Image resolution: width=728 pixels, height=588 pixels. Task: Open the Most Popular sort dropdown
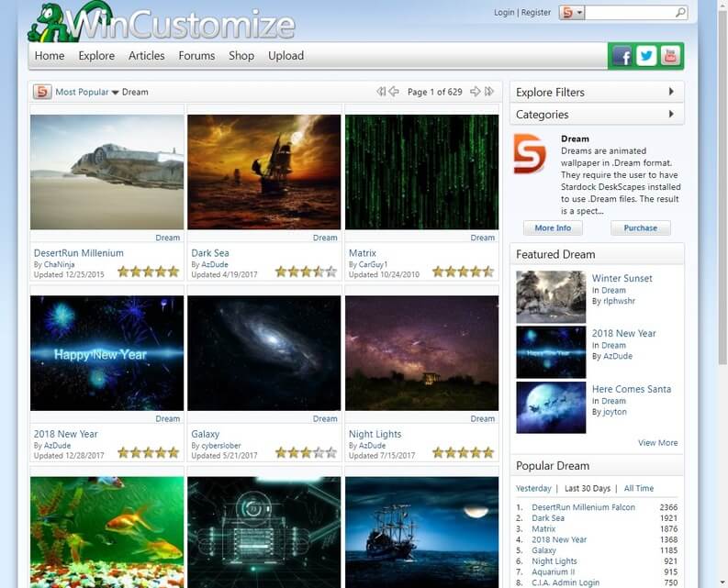click(x=87, y=92)
